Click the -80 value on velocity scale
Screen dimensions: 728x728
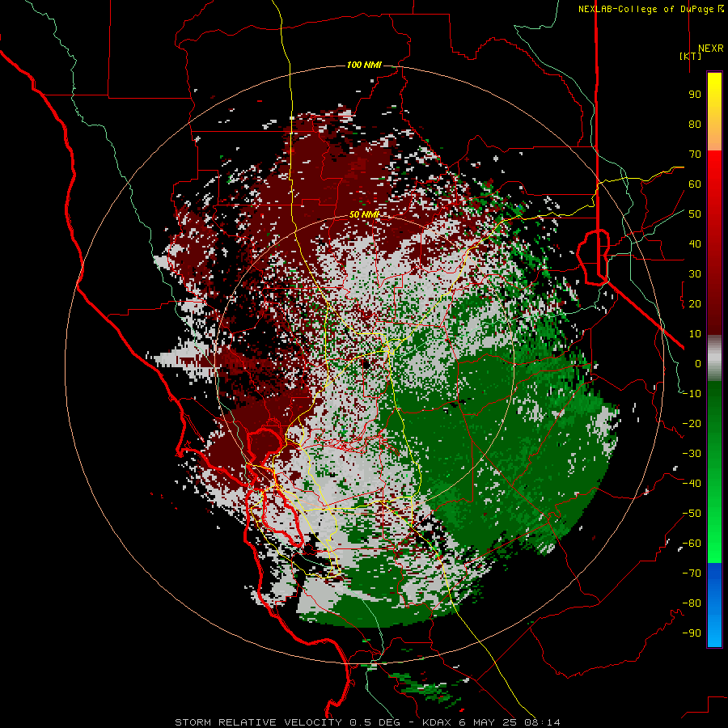[692, 603]
